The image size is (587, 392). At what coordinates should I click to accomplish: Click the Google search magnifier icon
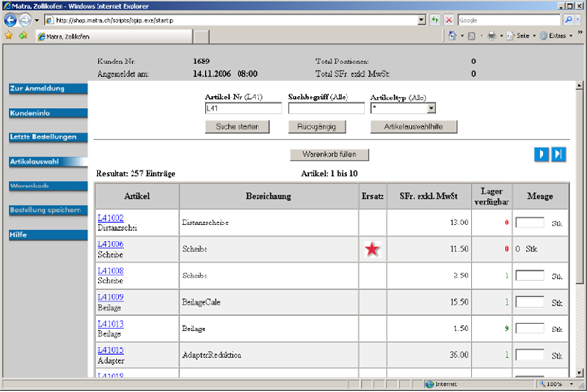click(567, 19)
